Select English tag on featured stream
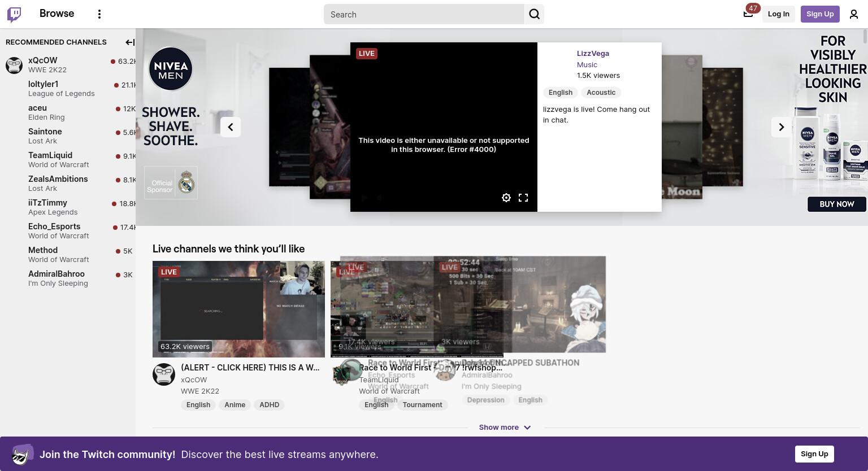Viewport: 868px width, 471px height. click(x=561, y=93)
